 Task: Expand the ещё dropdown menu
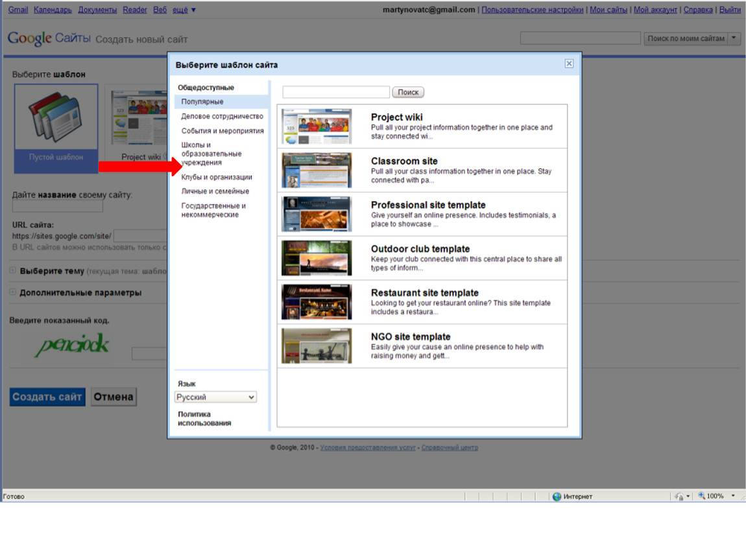(184, 10)
